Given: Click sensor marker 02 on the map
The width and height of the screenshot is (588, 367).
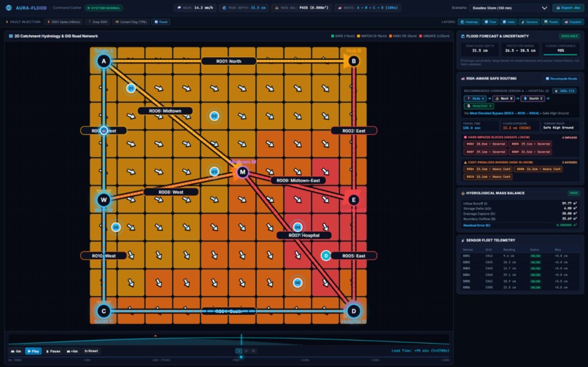Looking at the screenshot, I should [x=214, y=116].
